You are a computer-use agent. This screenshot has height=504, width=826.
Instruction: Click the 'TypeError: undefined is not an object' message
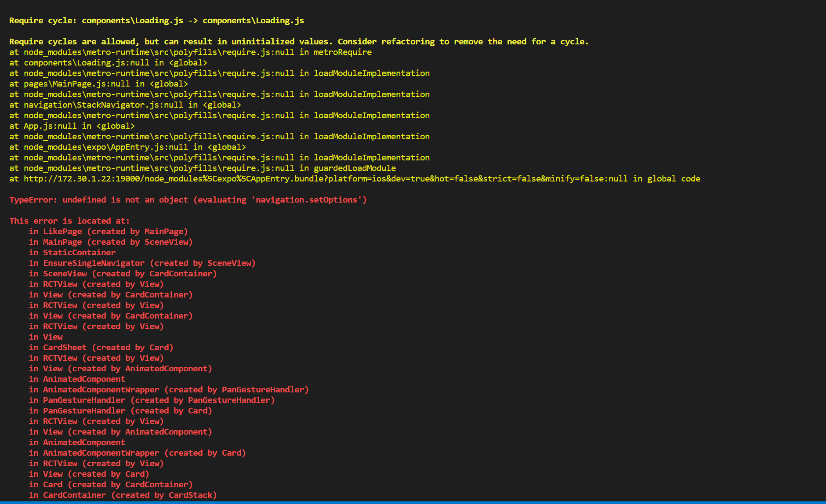coord(188,200)
